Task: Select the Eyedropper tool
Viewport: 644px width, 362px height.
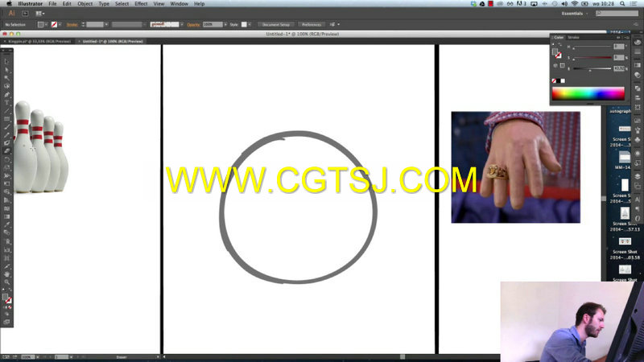Action: 6,225
